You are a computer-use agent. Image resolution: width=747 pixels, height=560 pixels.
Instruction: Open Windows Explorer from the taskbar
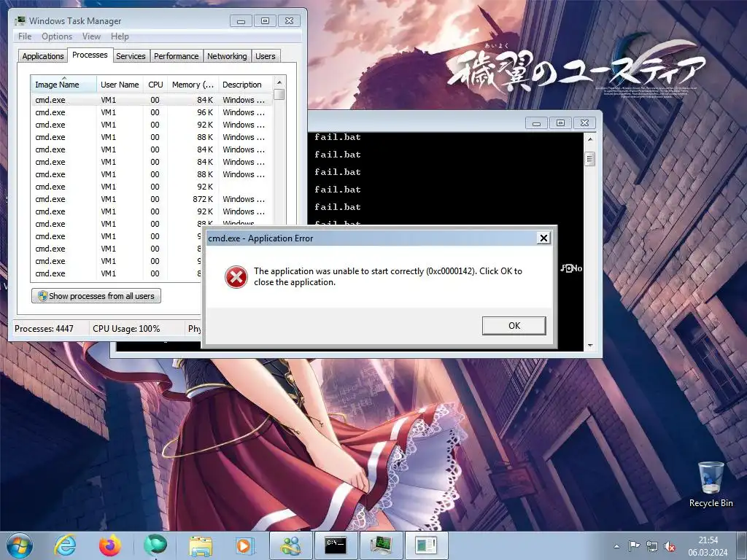[x=201, y=545]
